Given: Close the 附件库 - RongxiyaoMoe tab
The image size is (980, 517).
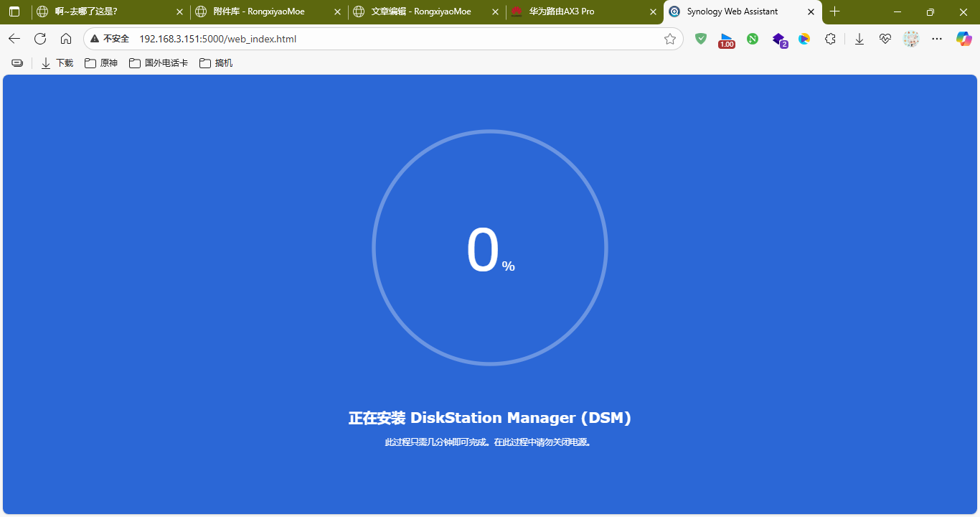Looking at the screenshot, I should pyautogui.click(x=337, y=11).
